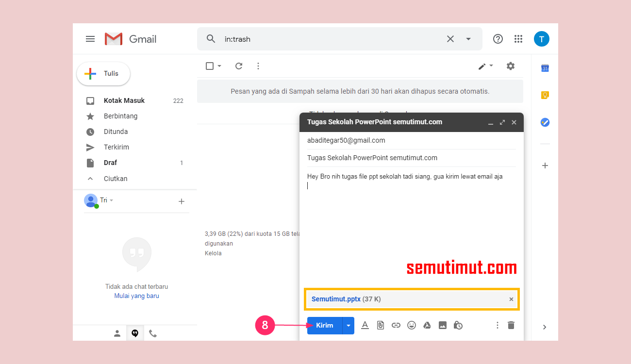Open the Google apps grid
Screen dimensions: 631x364
click(518, 39)
